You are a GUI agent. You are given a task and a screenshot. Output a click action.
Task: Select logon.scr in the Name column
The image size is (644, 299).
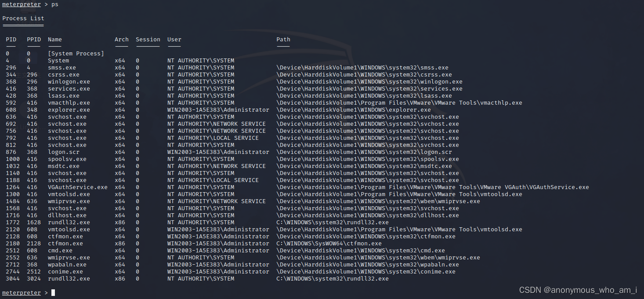click(64, 152)
